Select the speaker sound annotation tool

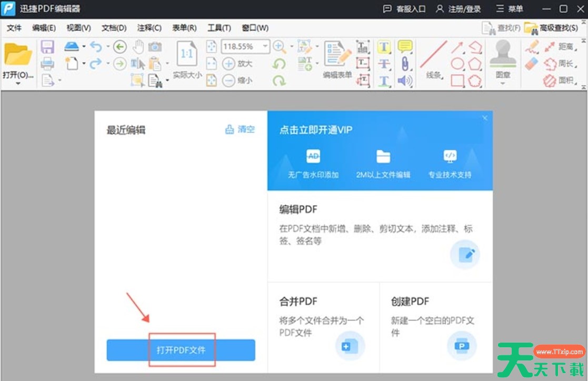click(404, 81)
